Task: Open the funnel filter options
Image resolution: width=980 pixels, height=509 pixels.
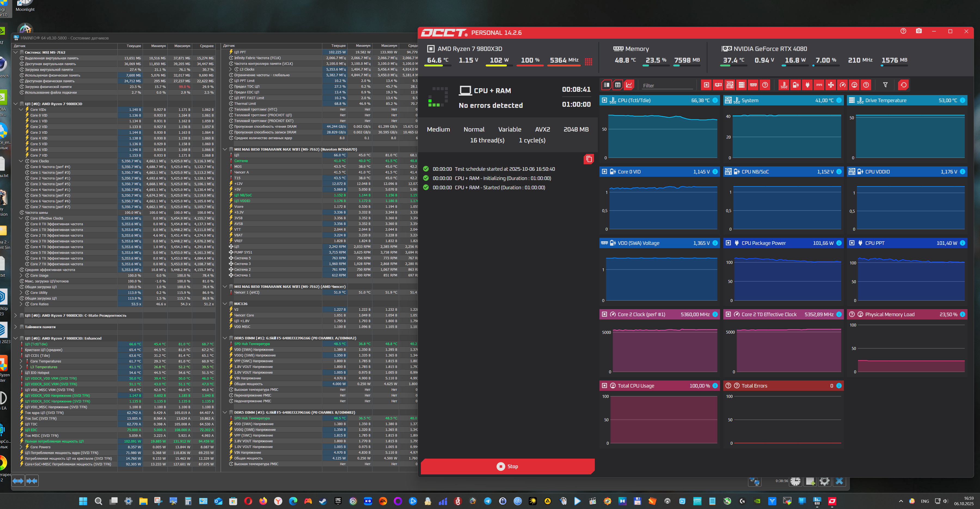Action: (885, 85)
